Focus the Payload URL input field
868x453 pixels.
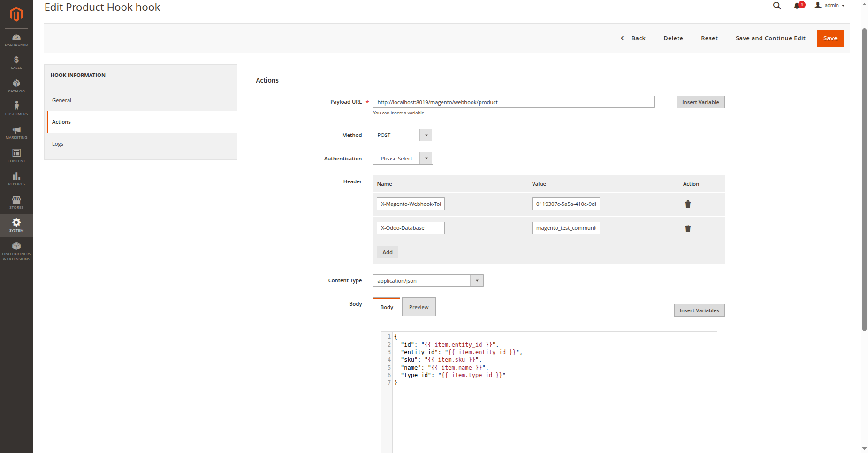(x=513, y=102)
